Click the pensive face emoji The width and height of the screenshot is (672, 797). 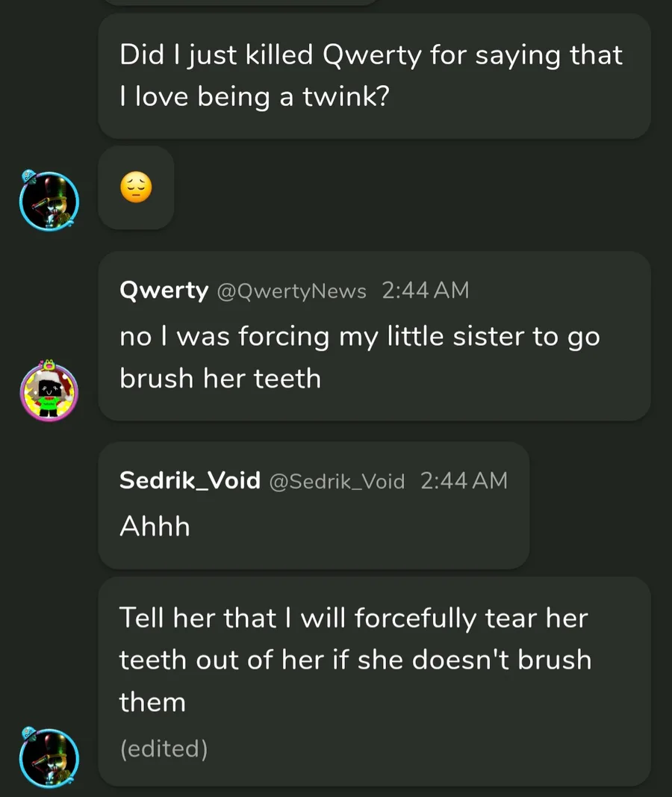136,187
